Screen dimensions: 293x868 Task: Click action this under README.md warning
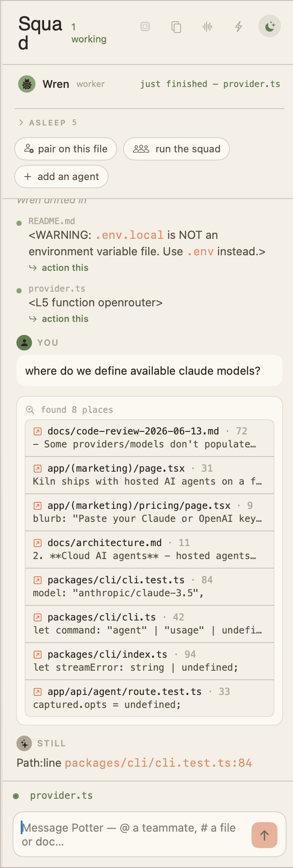click(59, 268)
